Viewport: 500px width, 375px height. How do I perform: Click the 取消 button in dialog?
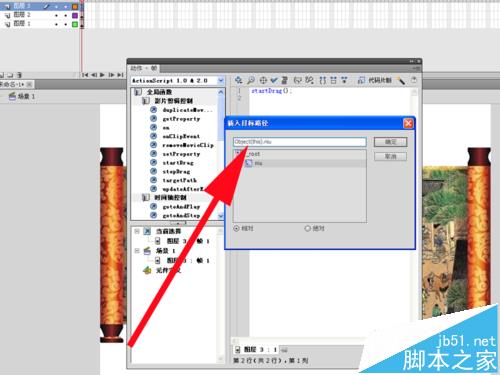click(390, 156)
